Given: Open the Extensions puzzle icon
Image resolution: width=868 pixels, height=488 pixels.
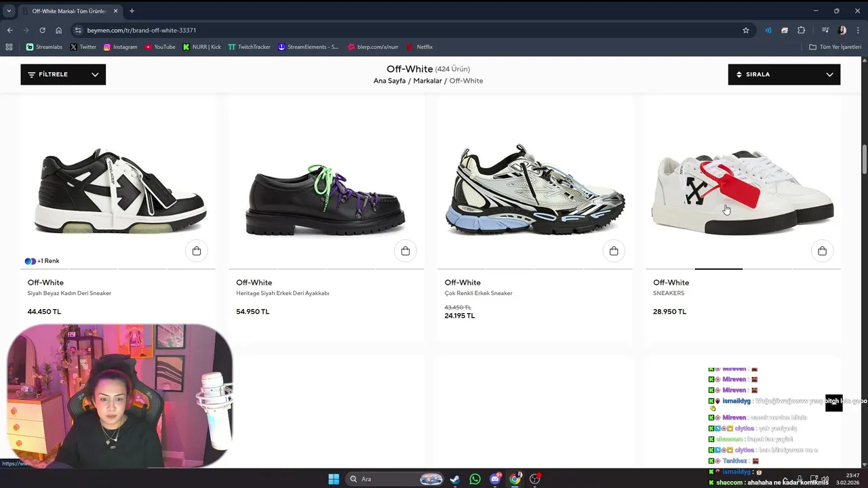Looking at the screenshot, I should [x=801, y=30].
